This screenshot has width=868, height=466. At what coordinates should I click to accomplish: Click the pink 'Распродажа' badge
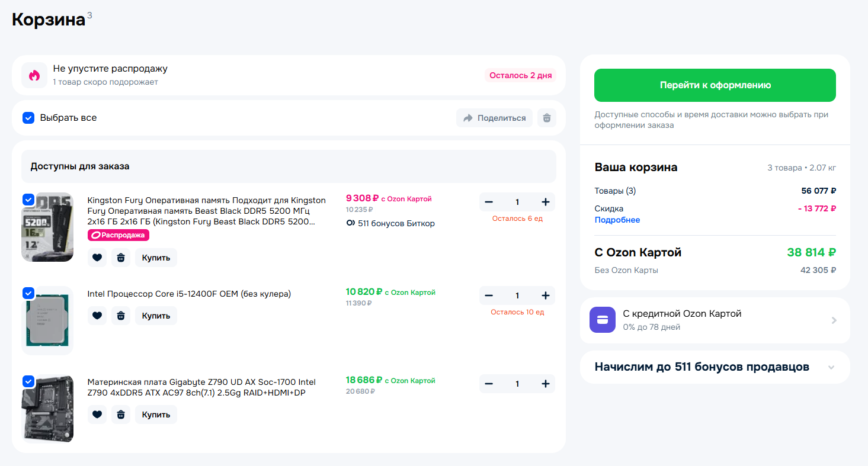[x=118, y=235]
